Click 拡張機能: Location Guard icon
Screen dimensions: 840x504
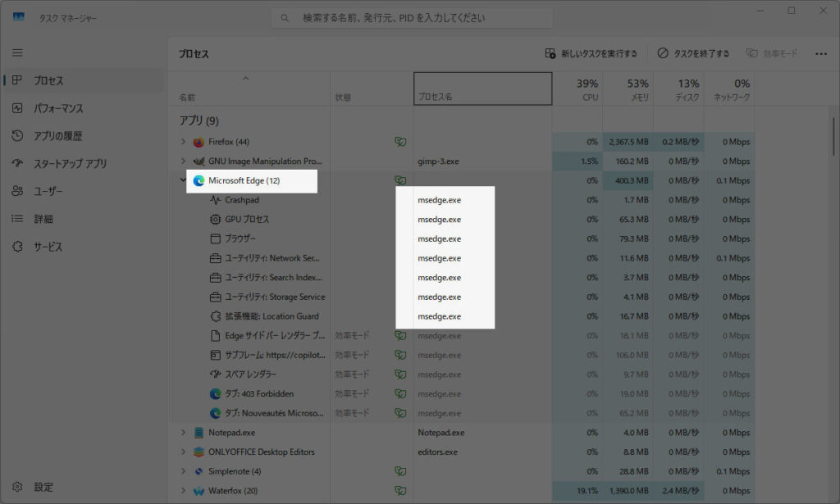coord(216,316)
